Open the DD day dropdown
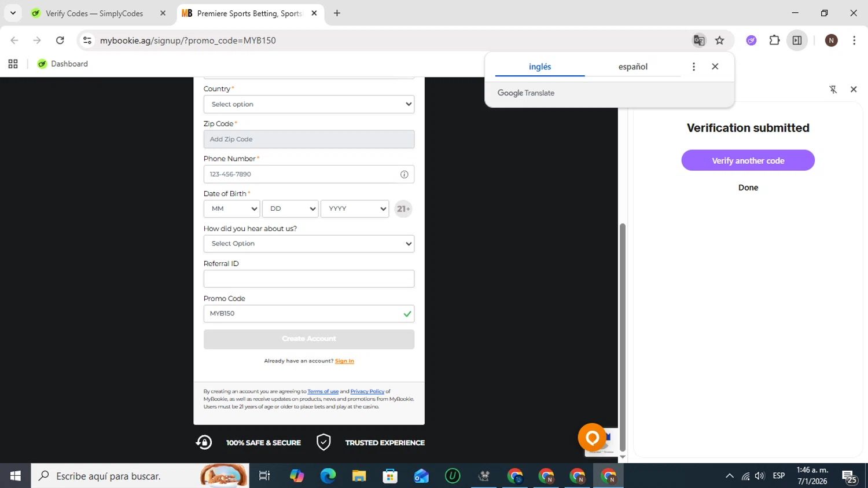This screenshot has height=488, width=868. tap(290, 209)
